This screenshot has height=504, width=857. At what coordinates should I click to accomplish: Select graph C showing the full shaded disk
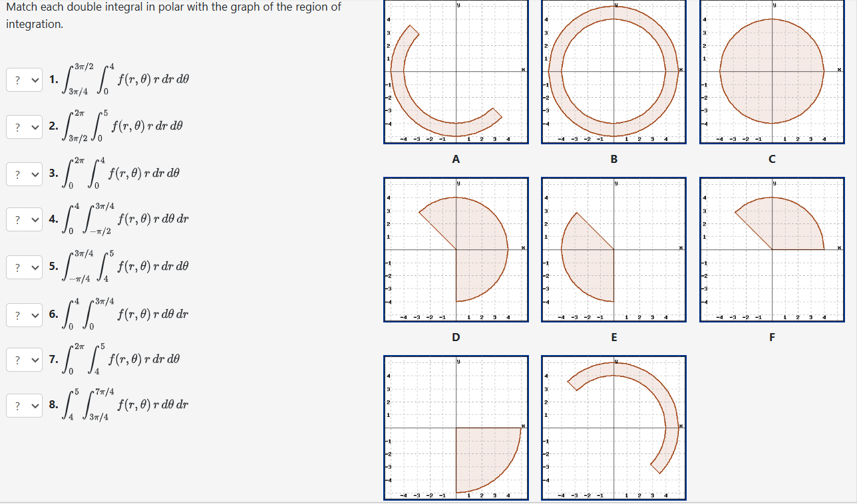(771, 73)
